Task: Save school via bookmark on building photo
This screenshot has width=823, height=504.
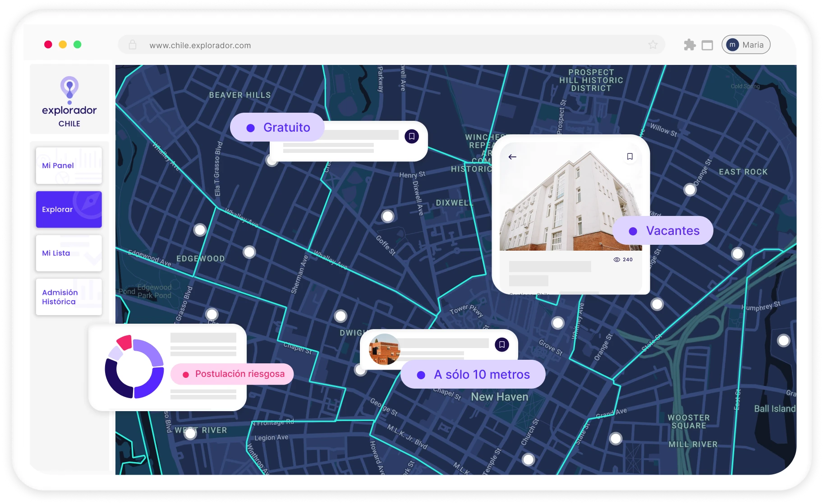Action: click(630, 156)
